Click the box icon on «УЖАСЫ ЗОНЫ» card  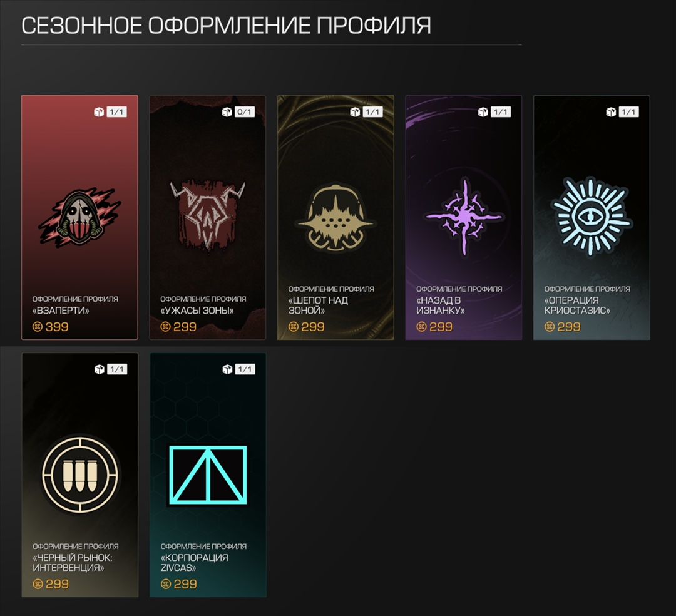(227, 112)
